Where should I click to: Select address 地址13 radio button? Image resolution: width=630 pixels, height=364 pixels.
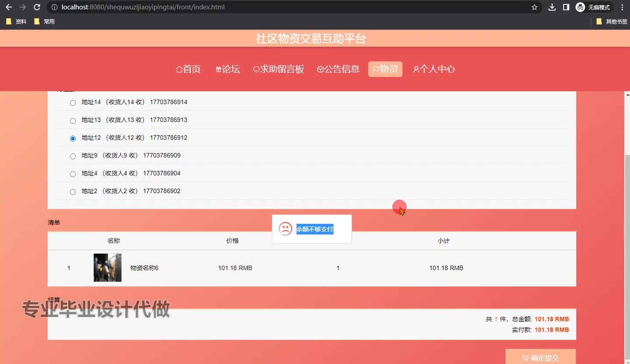click(73, 121)
